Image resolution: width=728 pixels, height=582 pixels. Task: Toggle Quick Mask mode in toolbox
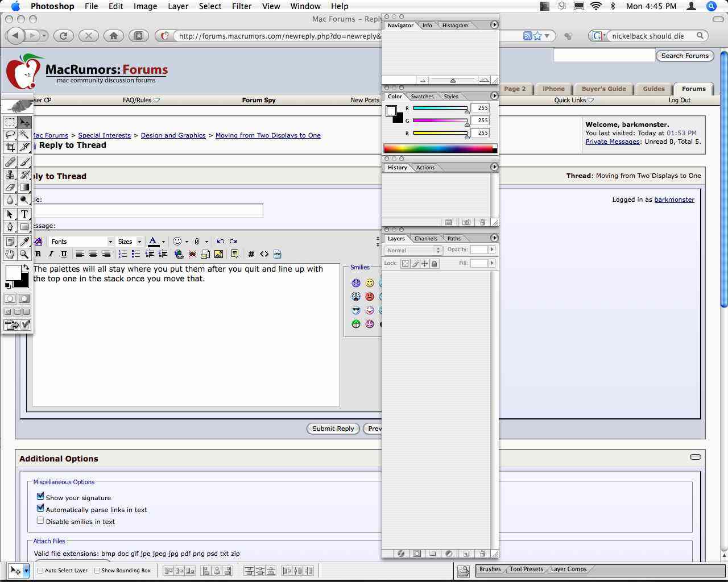coord(24,298)
